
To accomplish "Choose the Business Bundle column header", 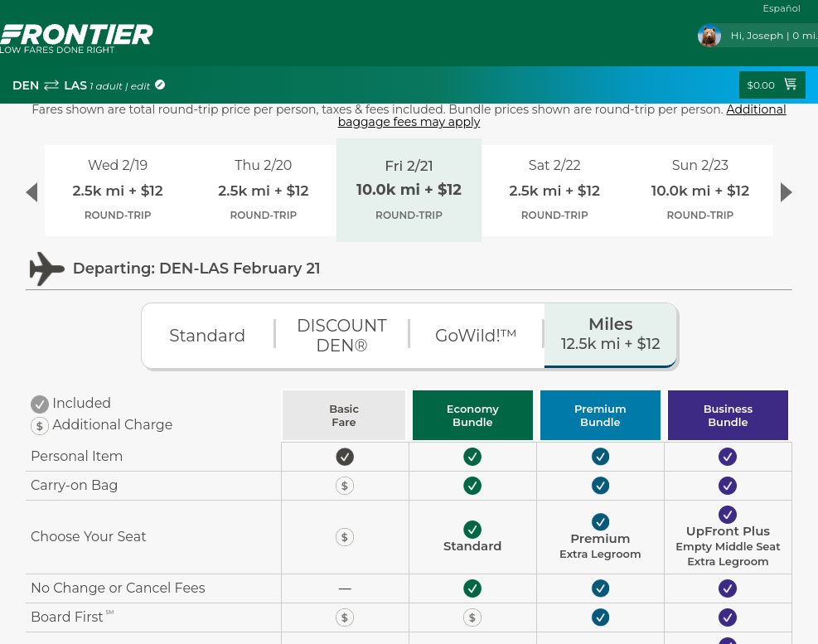I will 728,415.
